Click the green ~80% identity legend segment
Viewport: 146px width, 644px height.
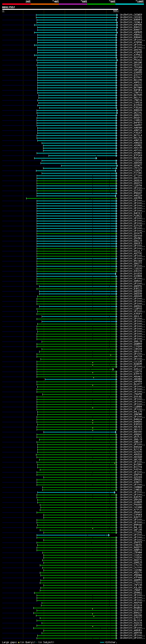pyautogui.click(x=101, y=4)
